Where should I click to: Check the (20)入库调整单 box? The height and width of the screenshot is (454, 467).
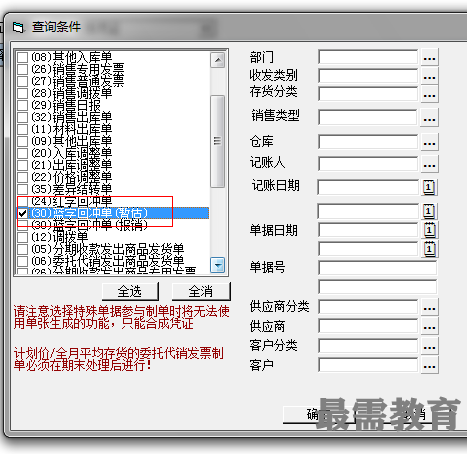[x=22, y=153]
